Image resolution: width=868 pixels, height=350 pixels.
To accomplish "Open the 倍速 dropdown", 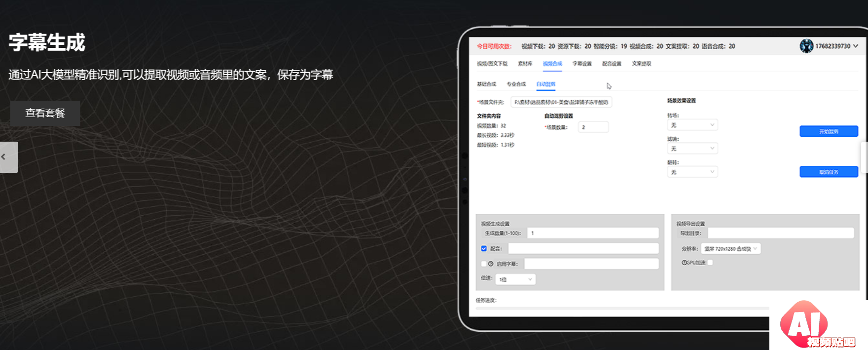I will pyautogui.click(x=515, y=279).
